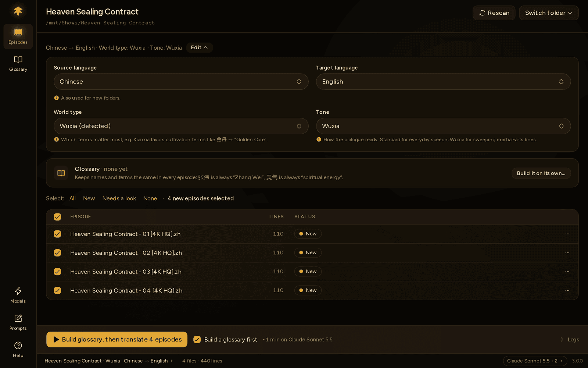588x368 pixels.
Task: Open row menu for episode 04
Action: 567,290
